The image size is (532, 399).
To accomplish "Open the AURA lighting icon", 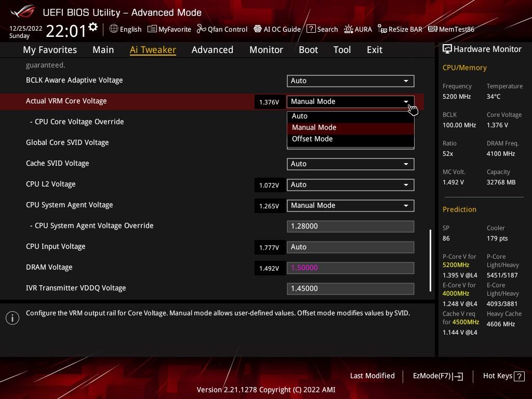I will (x=349, y=29).
